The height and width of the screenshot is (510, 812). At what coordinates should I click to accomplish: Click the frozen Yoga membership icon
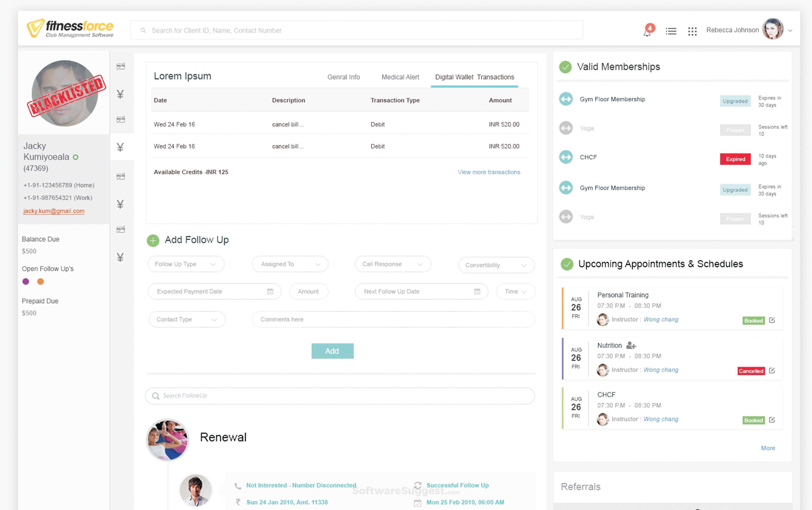tap(566, 128)
